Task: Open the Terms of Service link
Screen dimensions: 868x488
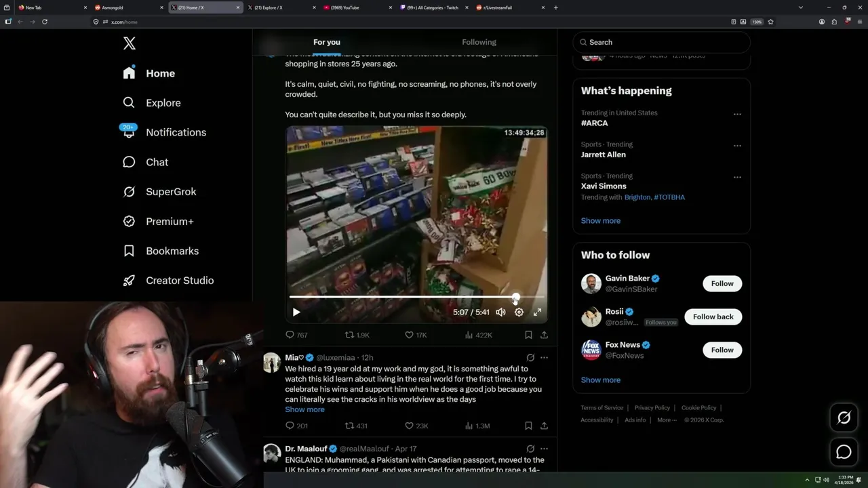Action: coord(601,408)
